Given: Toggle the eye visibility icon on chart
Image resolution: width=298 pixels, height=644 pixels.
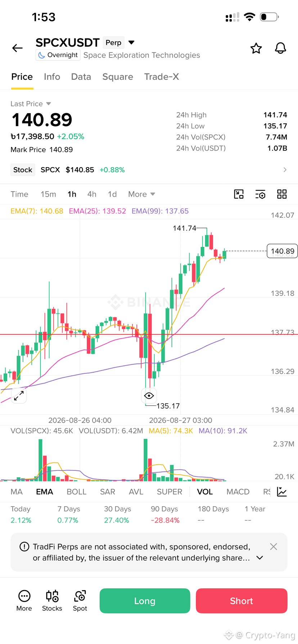Looking at the screenshot, I should [x=149, y=396].
